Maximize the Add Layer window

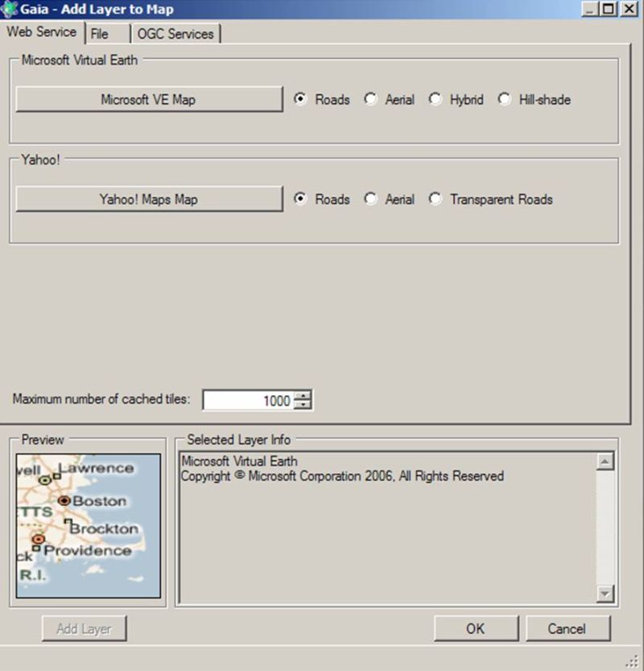pyautogui.click(x=609, y=9)
